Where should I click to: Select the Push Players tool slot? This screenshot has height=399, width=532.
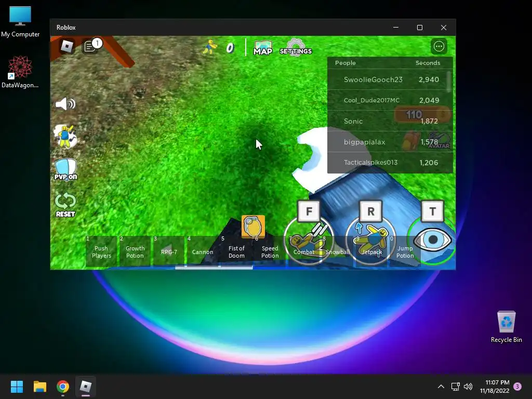coord(101,251)
